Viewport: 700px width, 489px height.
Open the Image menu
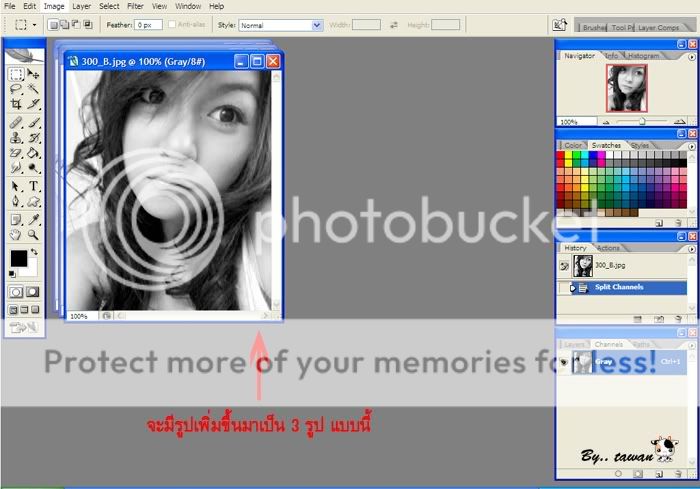(x=53, y=6)
